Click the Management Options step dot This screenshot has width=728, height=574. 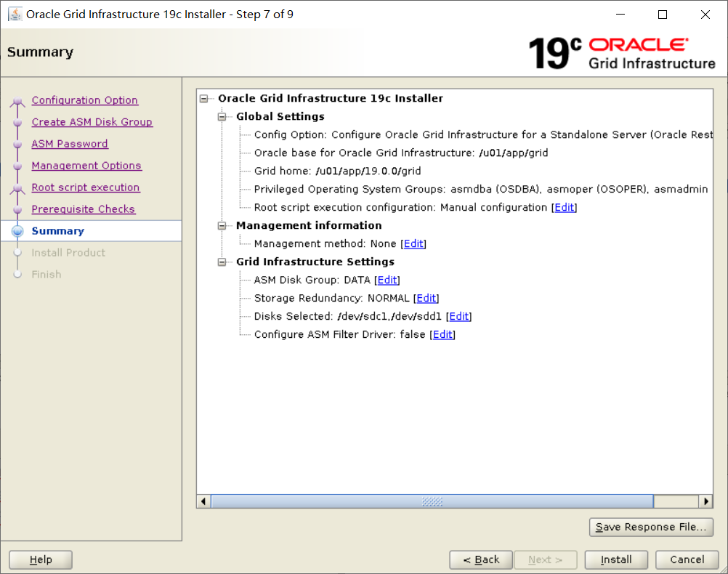(17, 166)
